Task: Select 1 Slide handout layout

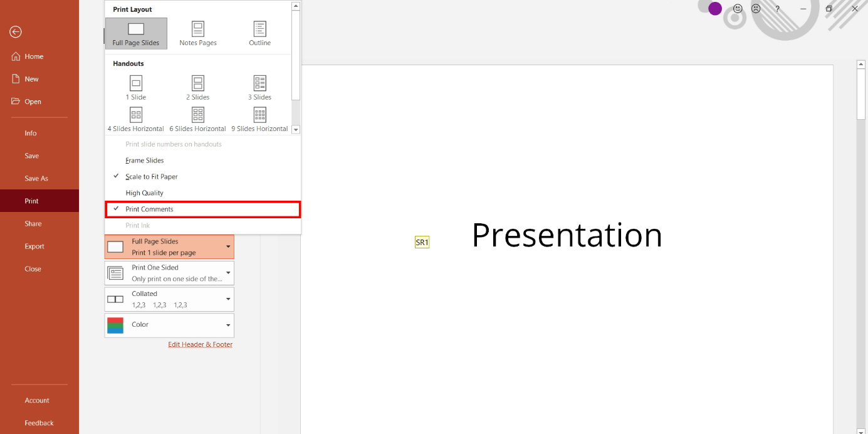Action: [136, 88]
